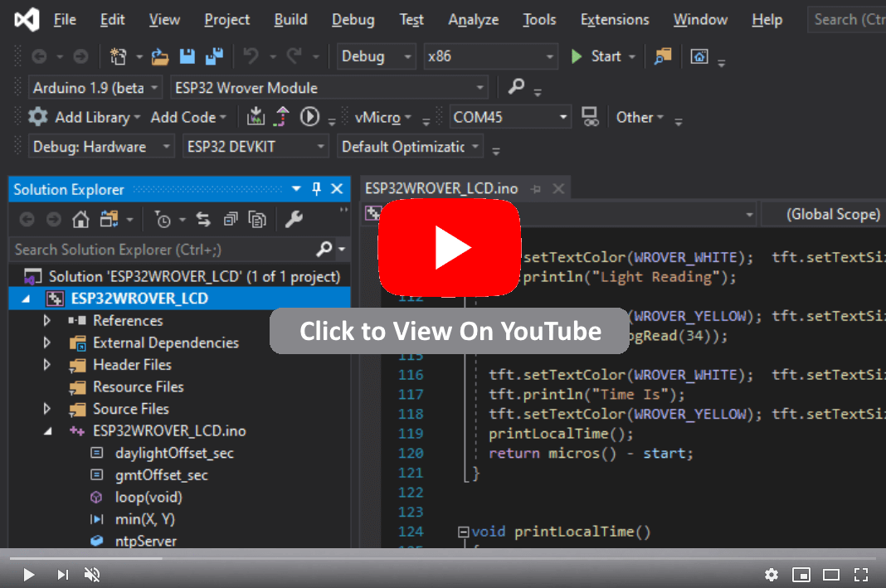Select the loop(void) function item
Image resolution: width=886 pixels, height=588 pixels.
tap(148, 498)
